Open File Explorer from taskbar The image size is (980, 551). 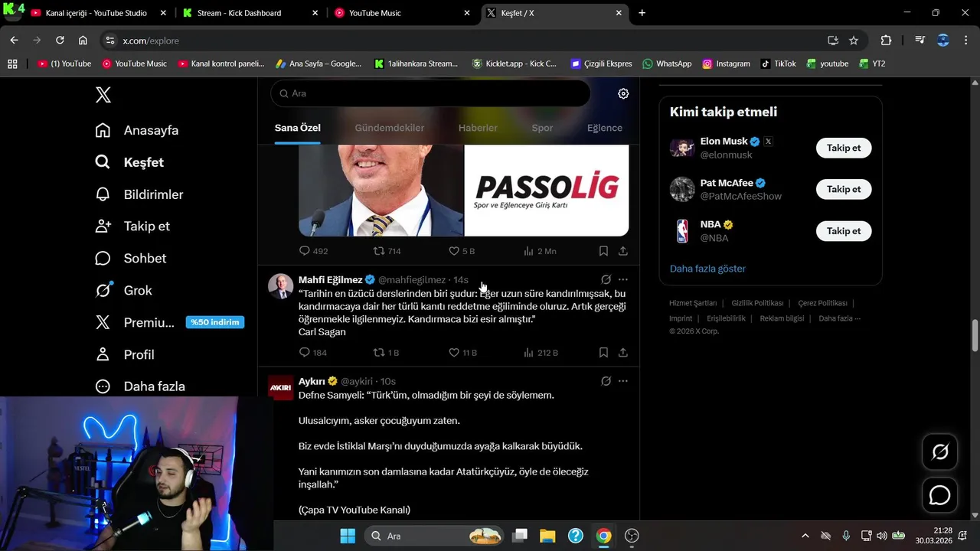pos(547,536)
